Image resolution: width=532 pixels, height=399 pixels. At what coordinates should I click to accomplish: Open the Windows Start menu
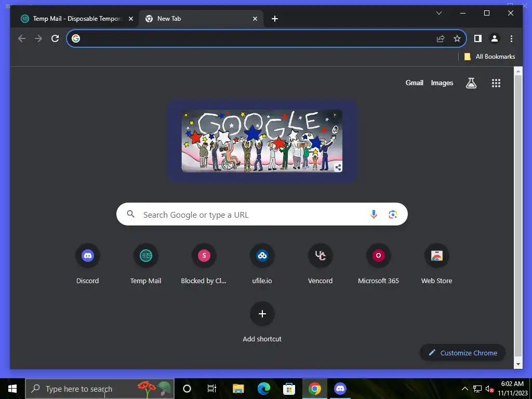pos(12,389)
